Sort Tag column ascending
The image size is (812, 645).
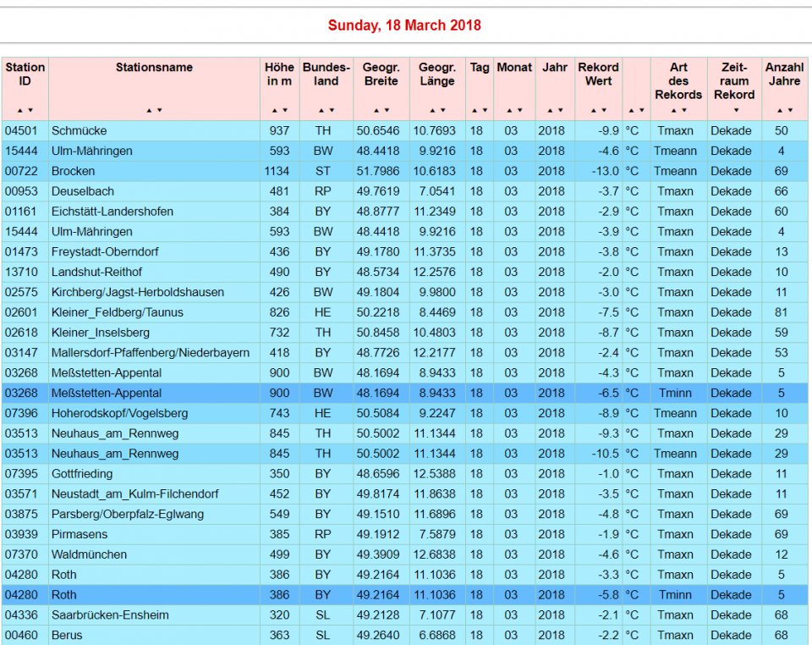point(475,111)
